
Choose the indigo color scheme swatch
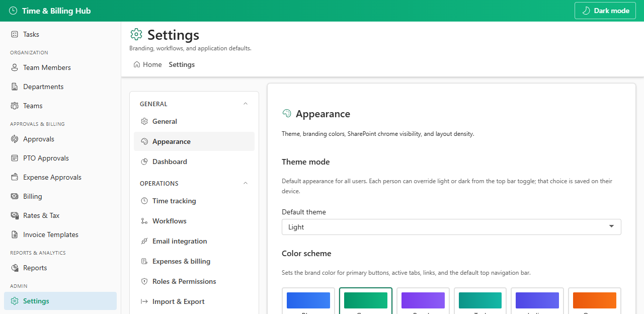click(537, 301)
